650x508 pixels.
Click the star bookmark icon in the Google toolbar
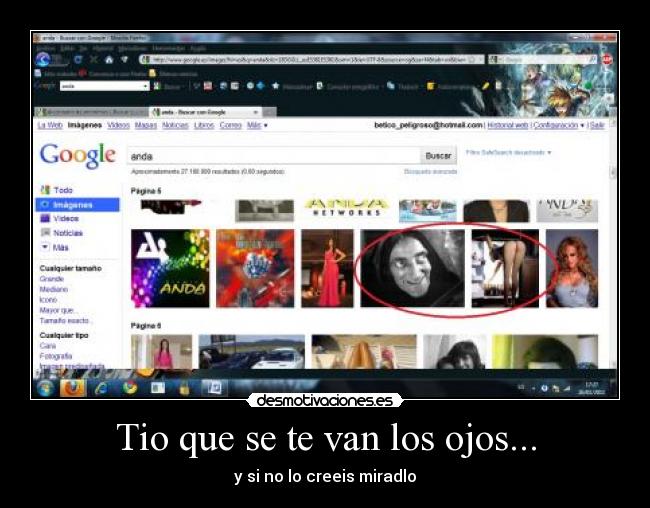[275, 86]
